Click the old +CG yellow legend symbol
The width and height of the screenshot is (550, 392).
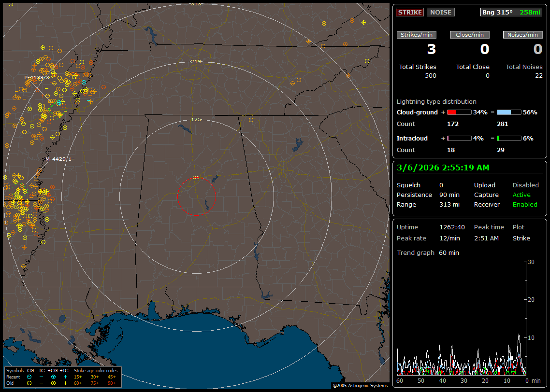click(x=53, y=382)
